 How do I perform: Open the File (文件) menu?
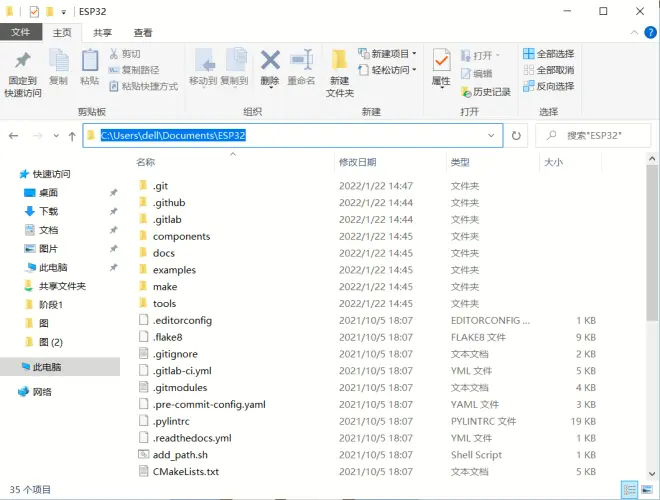[21, 32]
